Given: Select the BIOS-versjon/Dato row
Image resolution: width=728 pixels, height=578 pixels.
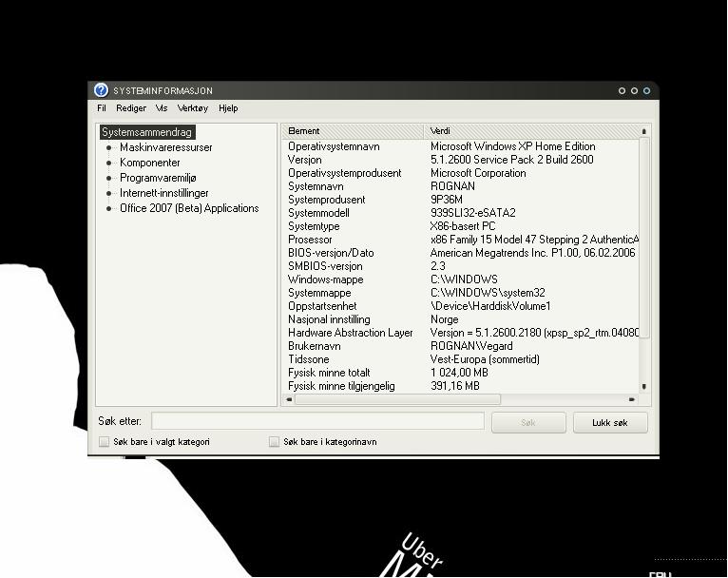Looking at the screenshot, I should (x=461, y=253).
